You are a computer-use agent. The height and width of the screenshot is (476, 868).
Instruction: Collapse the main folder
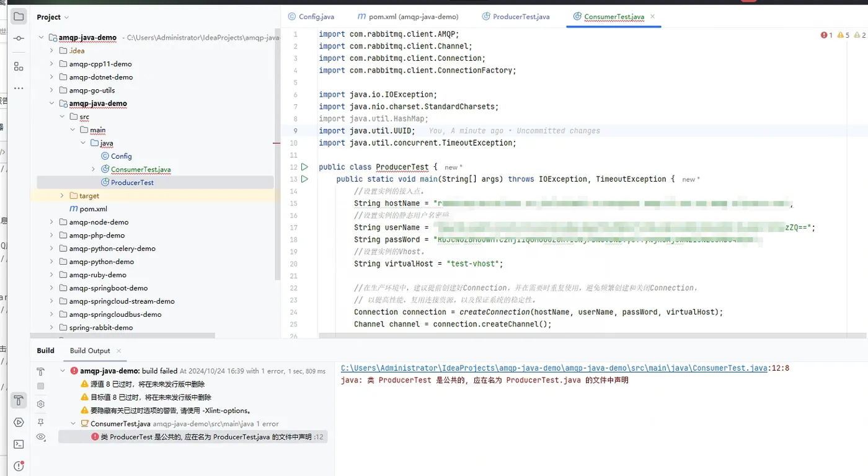pyautogui.click(x=73, y=130)
